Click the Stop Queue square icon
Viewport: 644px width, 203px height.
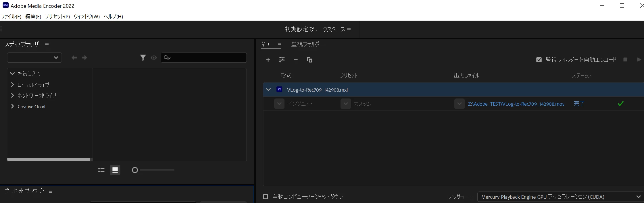(x=625, y=59)
